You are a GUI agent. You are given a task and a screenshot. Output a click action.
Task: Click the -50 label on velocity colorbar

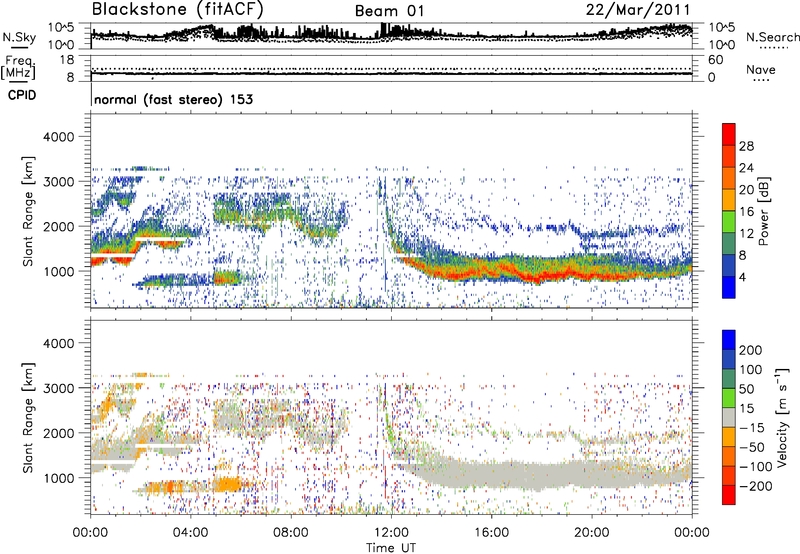[x=752, y=447]
